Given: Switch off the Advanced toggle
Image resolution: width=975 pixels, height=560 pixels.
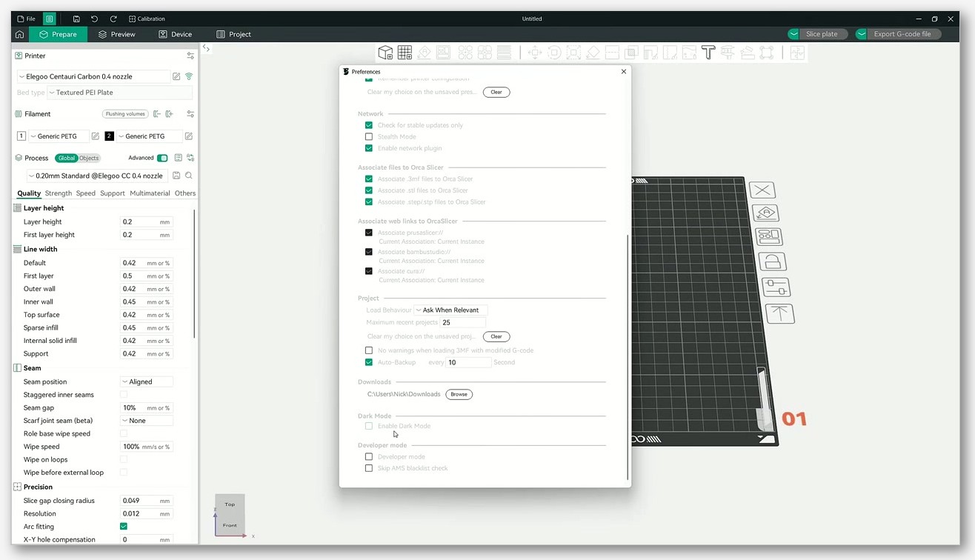Looking at the screenshot, I should pyautogui.click(x=162, y=158).
